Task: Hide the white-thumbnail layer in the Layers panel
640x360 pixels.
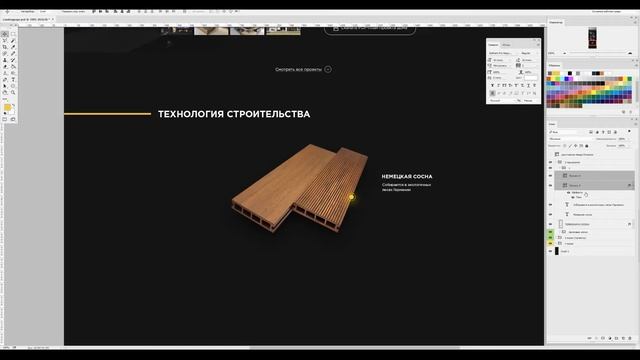Action: tap(550, 224)
